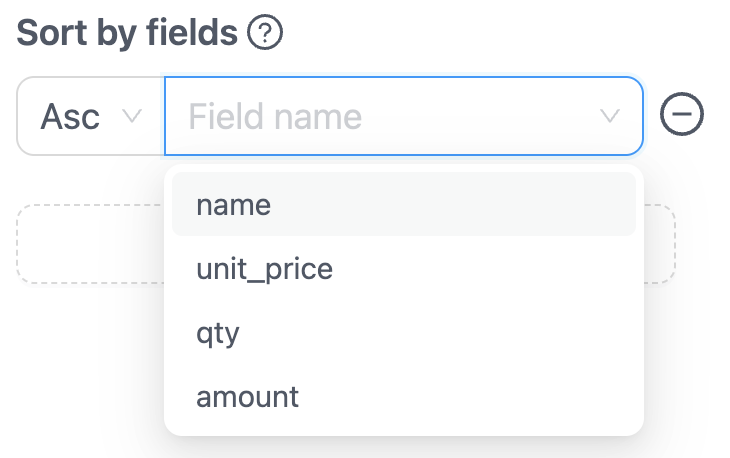Click the chevron inside Field name box
This screenshot has width=730, height=458.
point(610,117)
